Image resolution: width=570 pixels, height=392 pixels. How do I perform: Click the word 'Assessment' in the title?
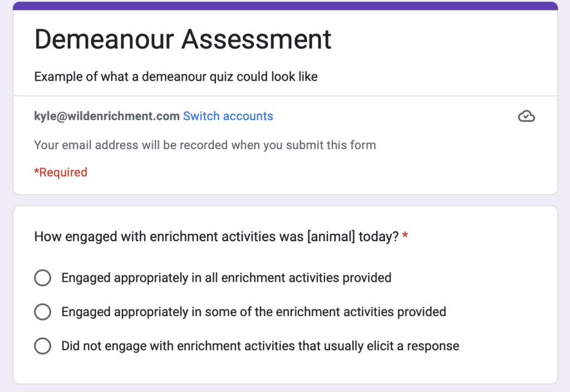click(256, 40)
